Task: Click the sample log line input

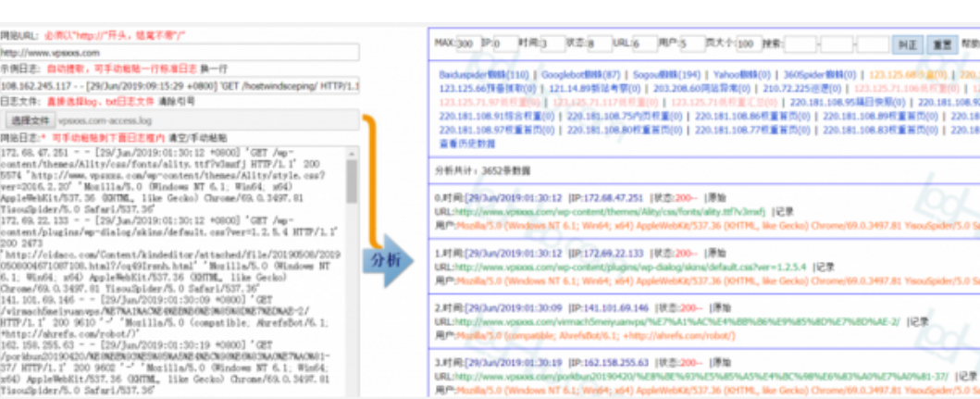Action: pyautogui.click(x=178, y=85)
